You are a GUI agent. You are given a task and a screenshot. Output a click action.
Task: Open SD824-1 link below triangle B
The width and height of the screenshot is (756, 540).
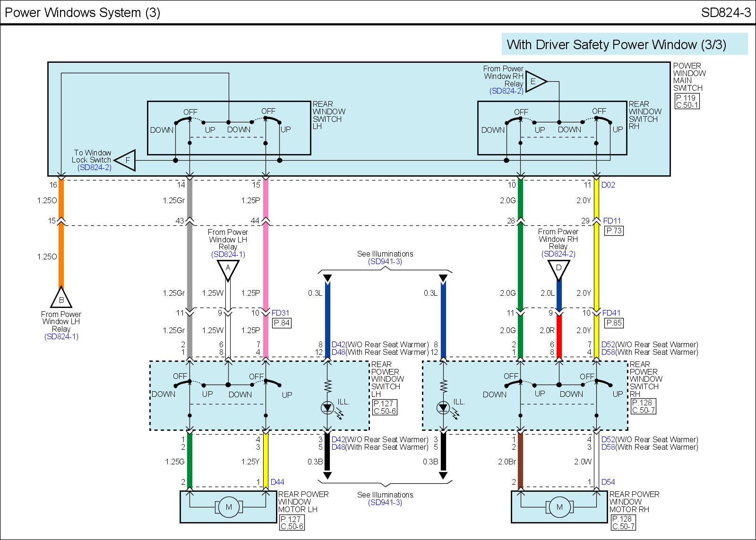click(x=61, y=337)
